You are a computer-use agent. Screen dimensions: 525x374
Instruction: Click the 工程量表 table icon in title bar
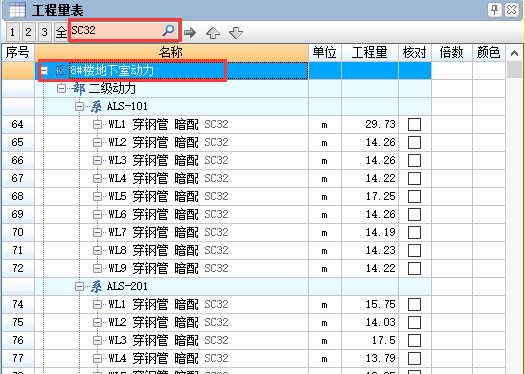[x=17, y=10]
